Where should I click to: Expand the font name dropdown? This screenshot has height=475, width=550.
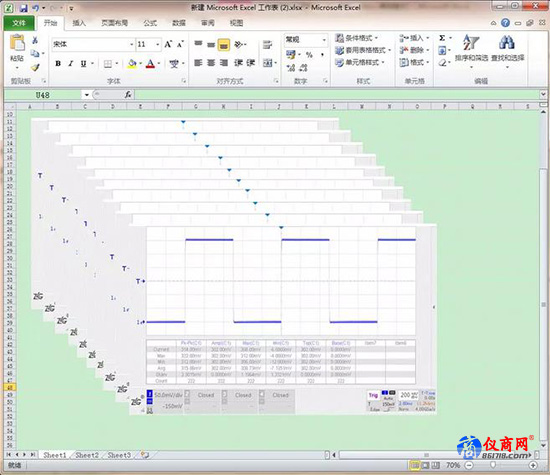[x=132, y=44]
